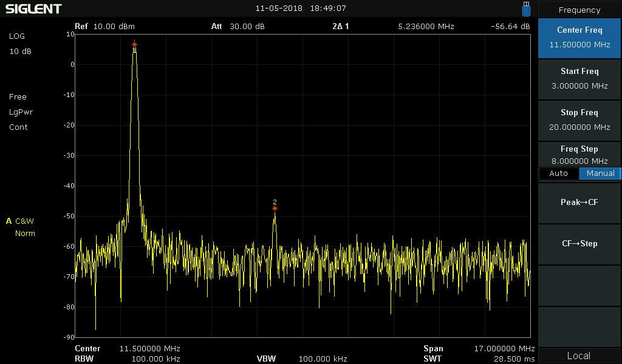Click the Frequency menu title

click(579, 10)
